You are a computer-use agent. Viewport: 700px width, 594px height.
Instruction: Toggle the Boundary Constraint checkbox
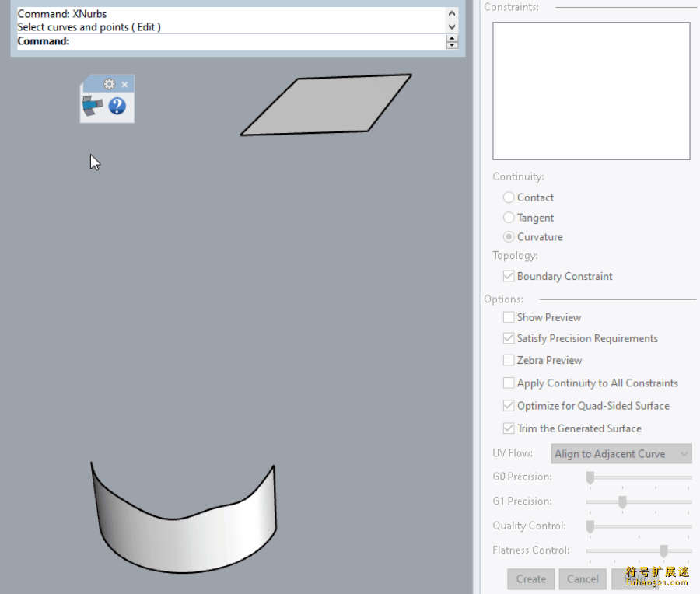click(509, 276)
